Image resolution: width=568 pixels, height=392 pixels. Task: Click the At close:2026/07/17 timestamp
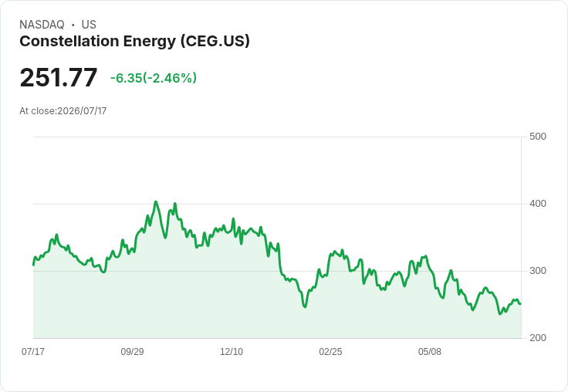pyautogui.click(x=63, y=111)
